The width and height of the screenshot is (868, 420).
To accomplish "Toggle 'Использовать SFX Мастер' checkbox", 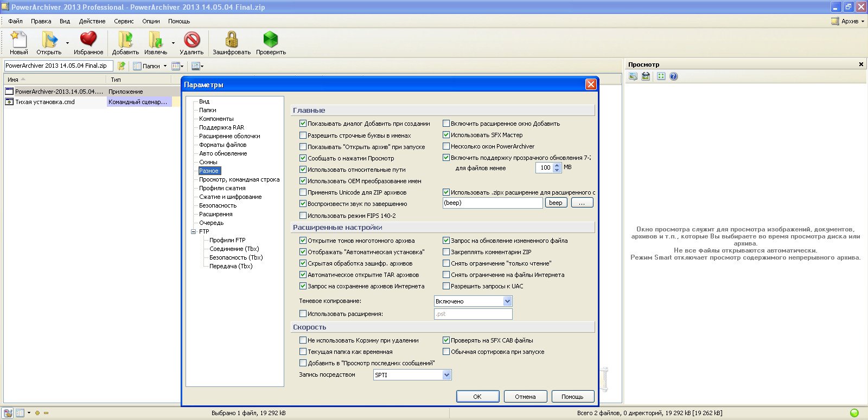I will 446,135.
